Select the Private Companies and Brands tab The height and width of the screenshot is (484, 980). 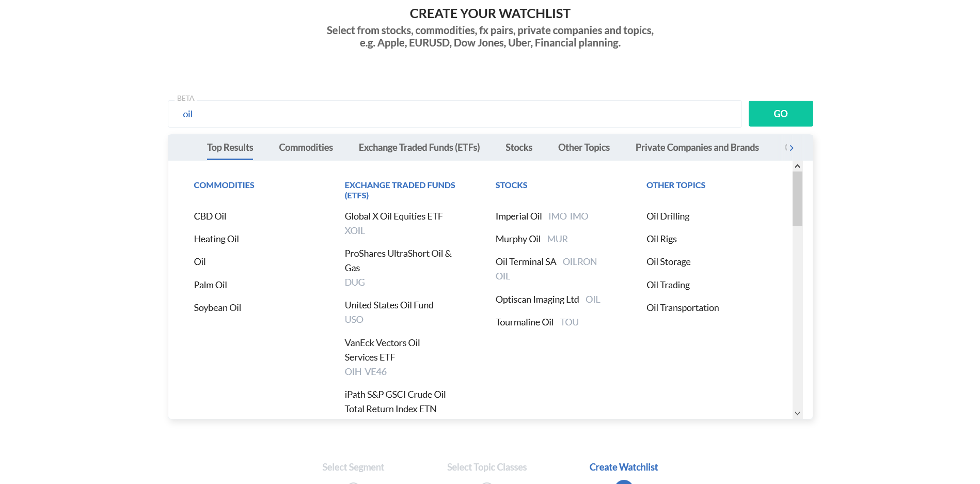click(697, 148)
